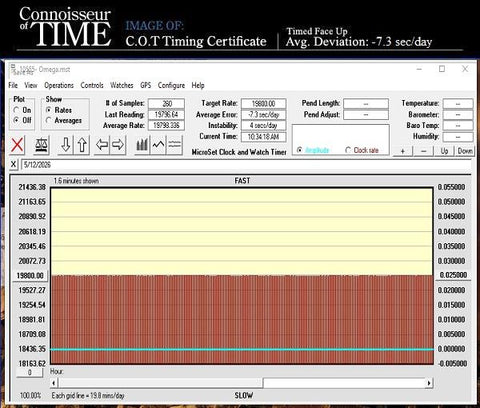Screen dimensions: 480x408
Task: Open the Configure menu
Action: click(171, 85)
